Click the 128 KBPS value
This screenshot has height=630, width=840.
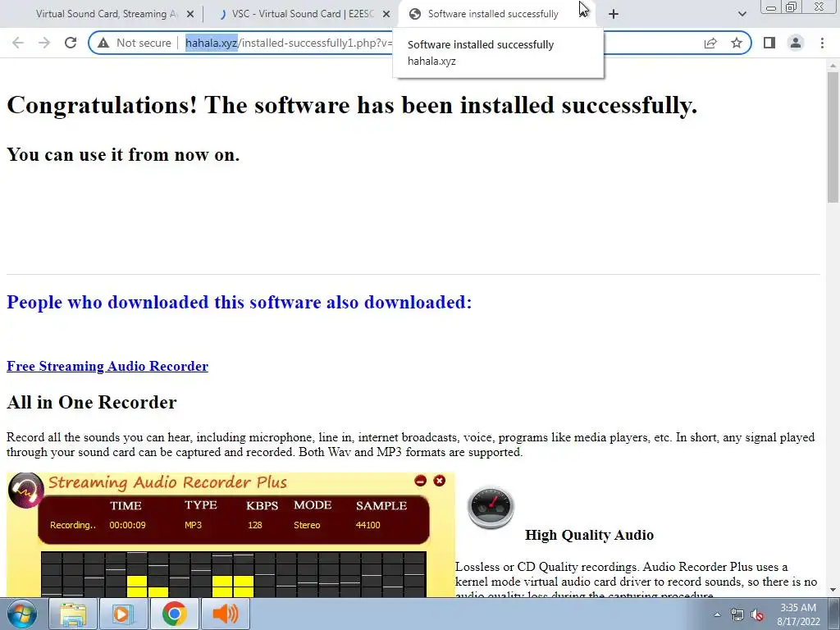pyautogui.click(x=255, y=525)
